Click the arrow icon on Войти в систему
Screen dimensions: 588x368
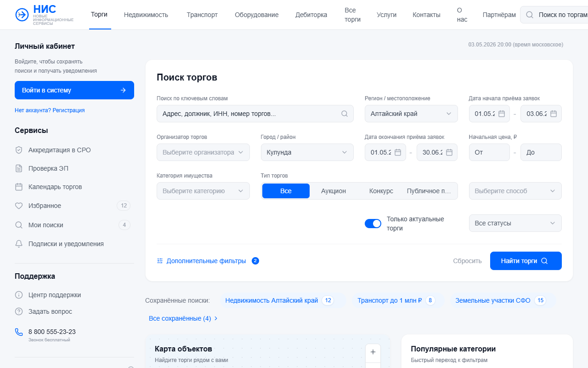(x=123, y=90)
